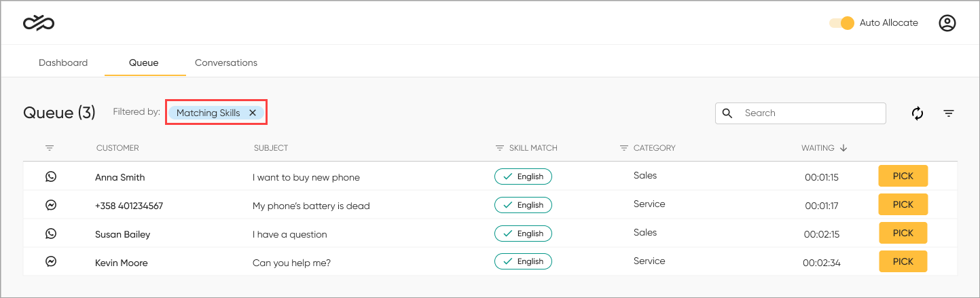Select customer name Anna Smith
The width and height of the screenshot is (980, 298).
click(120, 177)
